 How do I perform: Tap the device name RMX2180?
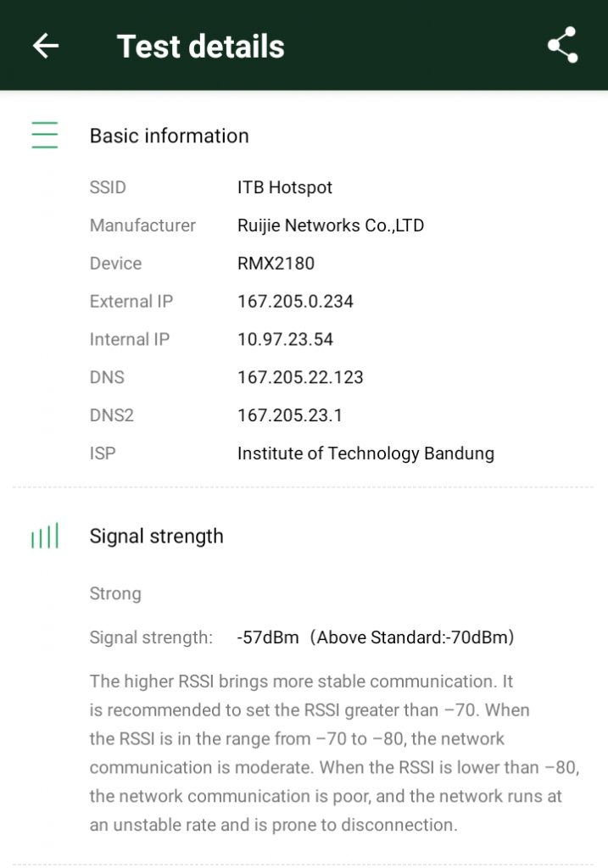coord(276,264)
